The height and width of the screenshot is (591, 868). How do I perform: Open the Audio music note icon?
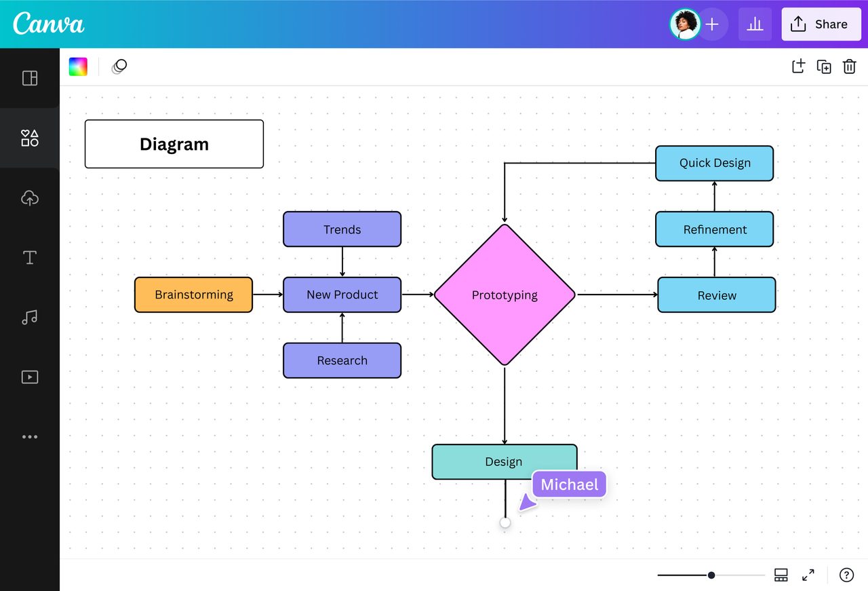pos(30,317)
